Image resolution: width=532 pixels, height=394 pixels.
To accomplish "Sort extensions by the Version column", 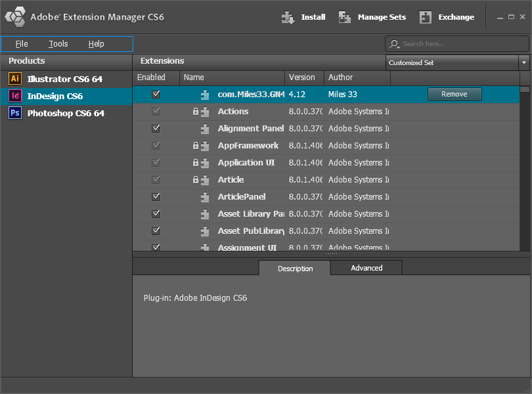I will pyautogui.click(x=304, y=77).
